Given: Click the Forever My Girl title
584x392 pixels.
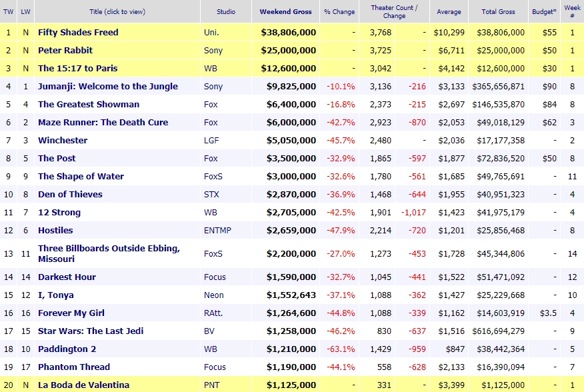Looking at the screenshot, I should pos(71,313).
